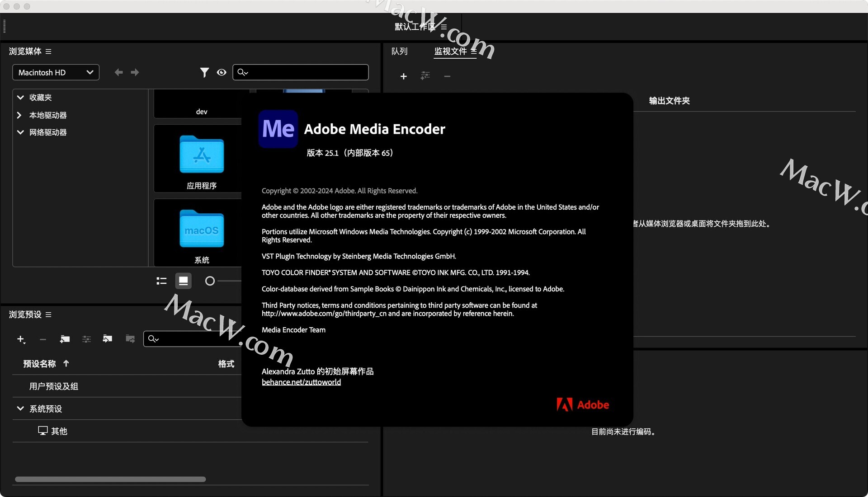This screenshot has height=497, width=868.
Task: Click the 目前尚未进行编码 status text
Action: pos(624,432)
